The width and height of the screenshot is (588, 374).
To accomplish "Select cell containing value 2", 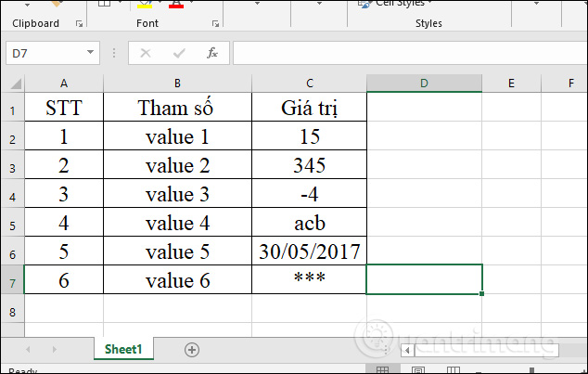I will click(x=177, y=165).
